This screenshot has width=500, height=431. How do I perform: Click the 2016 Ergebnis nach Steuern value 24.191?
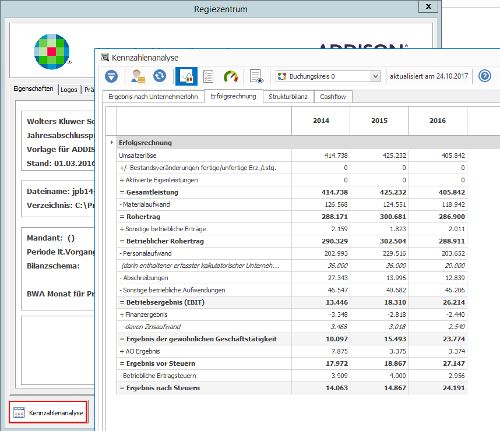[x=454, y=388]
